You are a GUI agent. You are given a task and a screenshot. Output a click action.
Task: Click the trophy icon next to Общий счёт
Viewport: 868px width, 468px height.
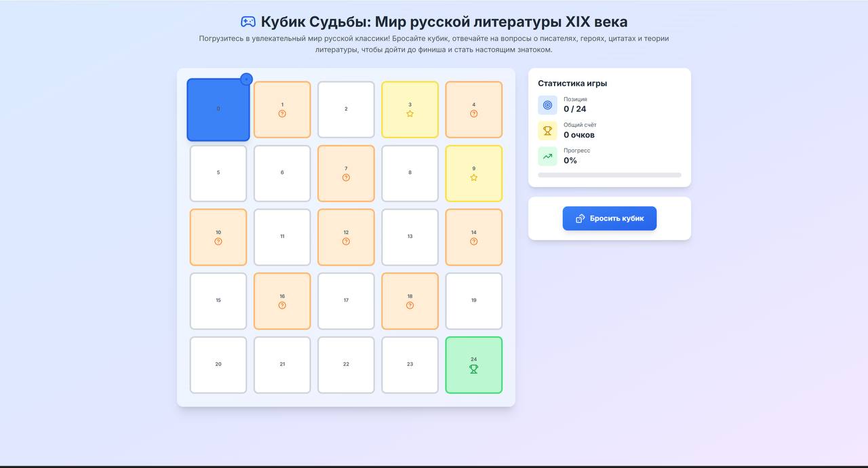click(547, 131)
